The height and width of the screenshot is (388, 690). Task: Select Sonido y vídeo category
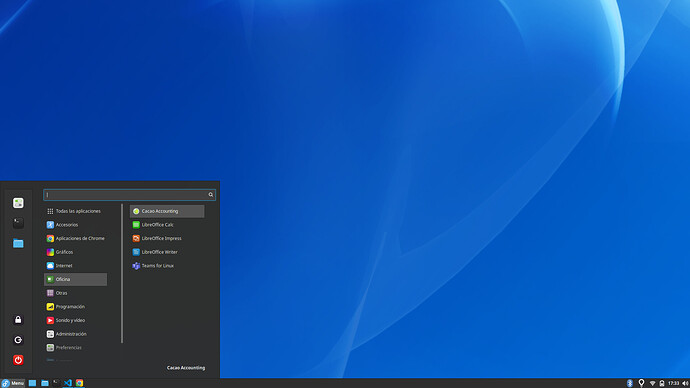point(75,320)
